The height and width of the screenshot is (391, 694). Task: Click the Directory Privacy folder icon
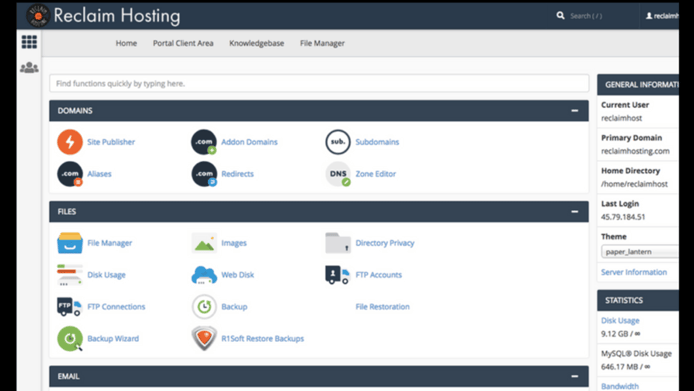coord(338,243)
